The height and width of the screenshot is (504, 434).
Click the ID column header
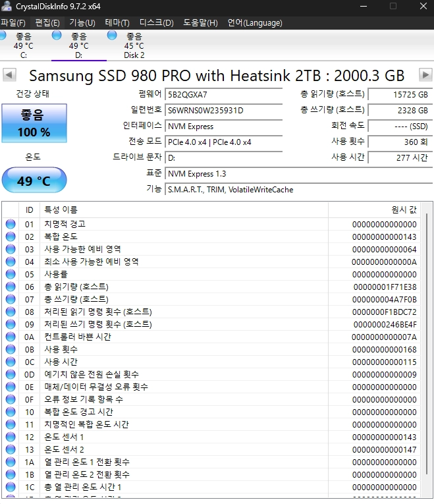coord(29,210)
